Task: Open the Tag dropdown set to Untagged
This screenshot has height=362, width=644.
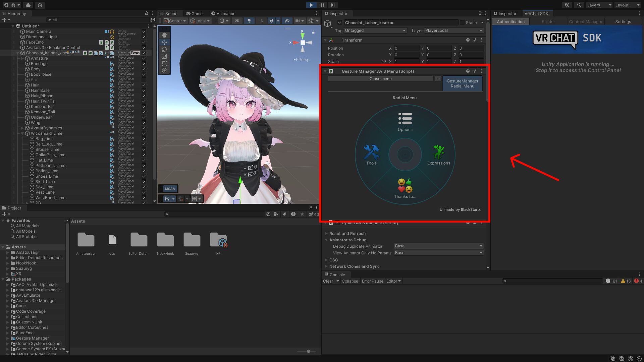Action: pos(375,31)
